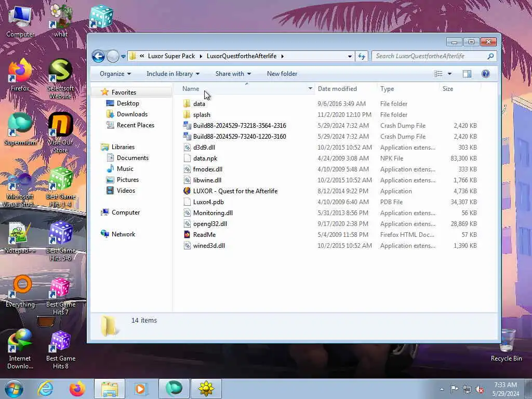This screenshot has height=399, width=532.
Task: Toggle the preview pane button
Action: point(467,74)
